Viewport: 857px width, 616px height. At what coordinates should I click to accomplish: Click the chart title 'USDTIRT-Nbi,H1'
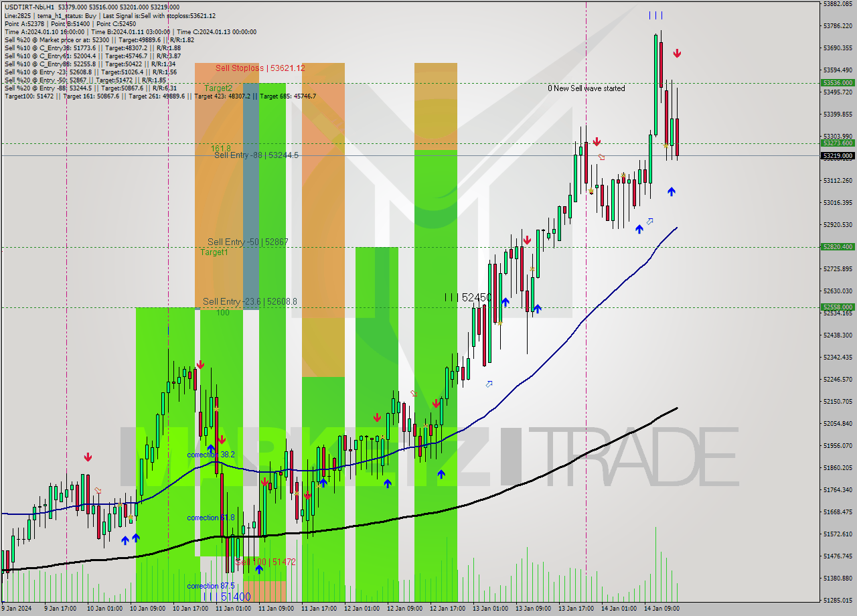coord(29,7)
